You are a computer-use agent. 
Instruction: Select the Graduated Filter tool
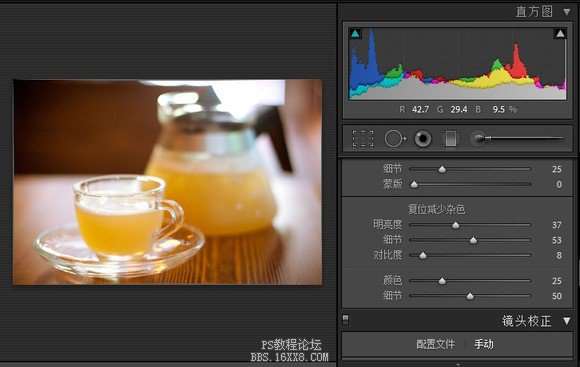tap(450, 139)
